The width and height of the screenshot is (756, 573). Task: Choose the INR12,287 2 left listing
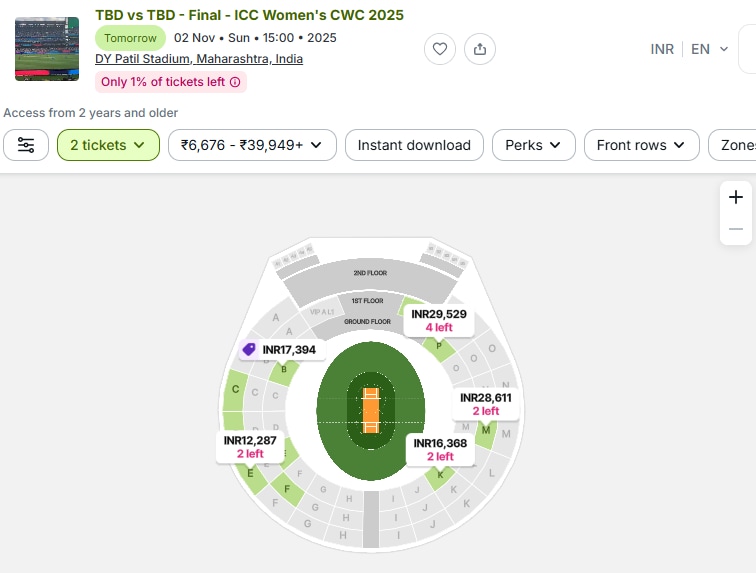click(250, 446)
